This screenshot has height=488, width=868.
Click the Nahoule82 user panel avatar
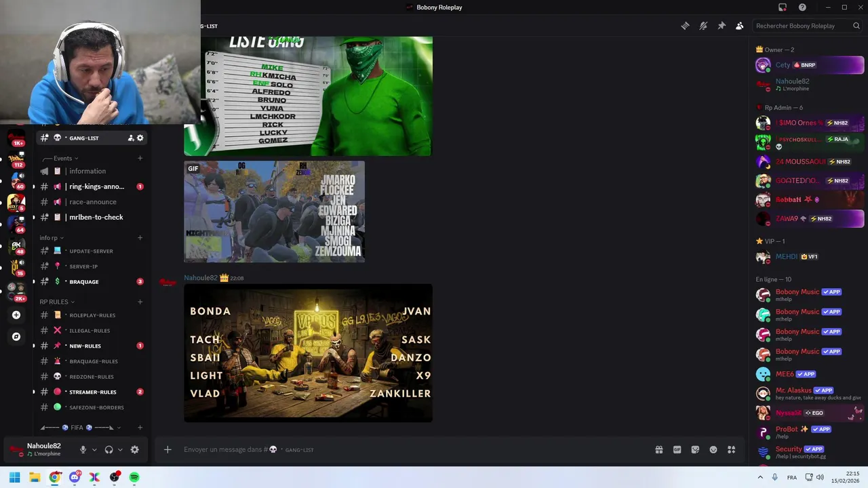click(x=16, y=449)
